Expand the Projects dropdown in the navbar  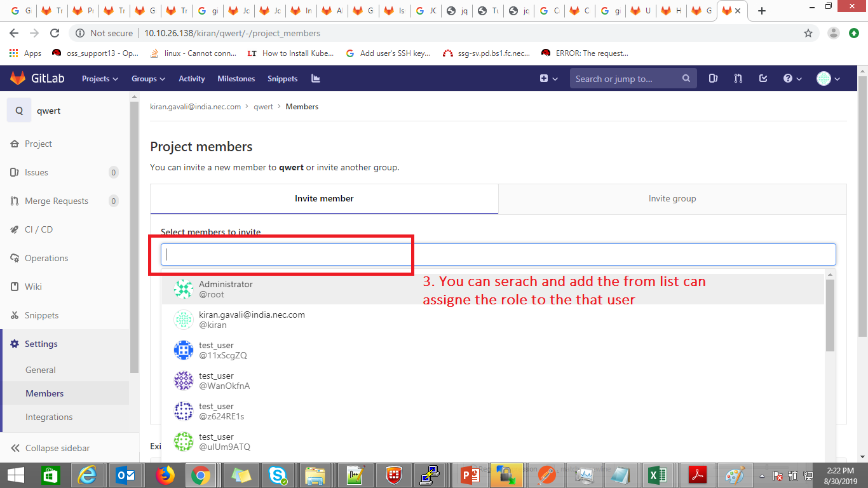(x=99, y=78)
